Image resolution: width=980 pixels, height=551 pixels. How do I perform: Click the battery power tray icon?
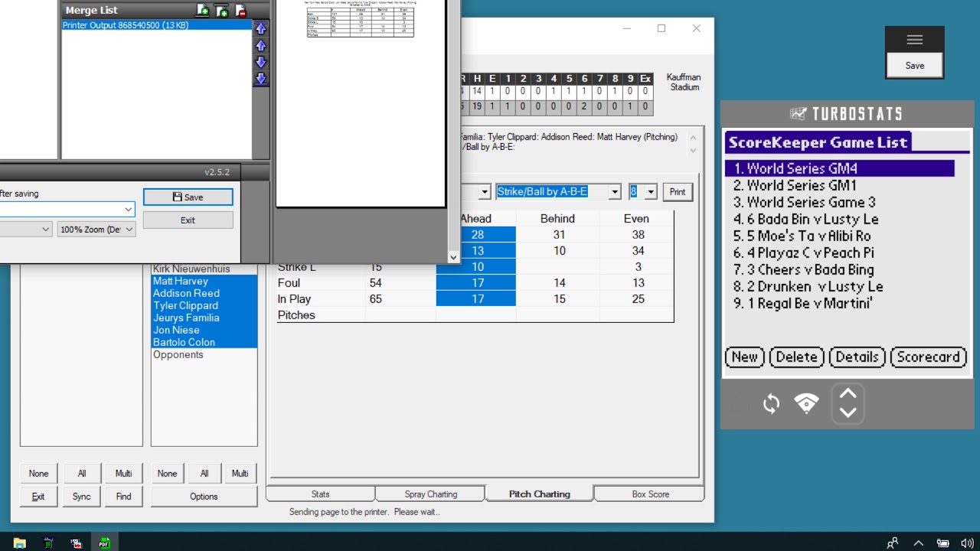tap(942, 543)
